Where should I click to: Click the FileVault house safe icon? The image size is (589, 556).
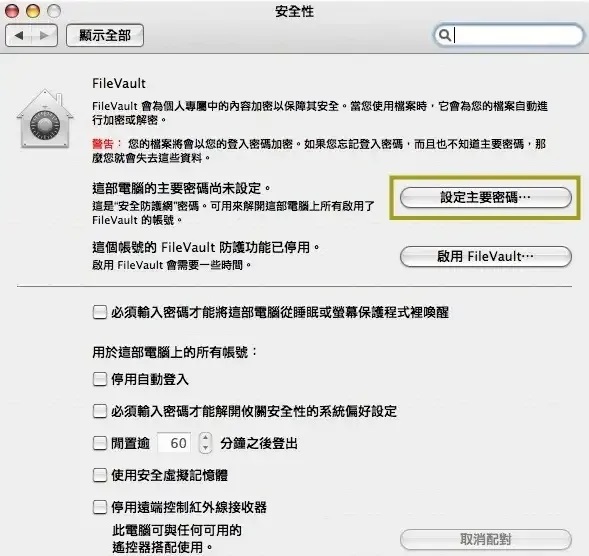click(x=45, y=119)
